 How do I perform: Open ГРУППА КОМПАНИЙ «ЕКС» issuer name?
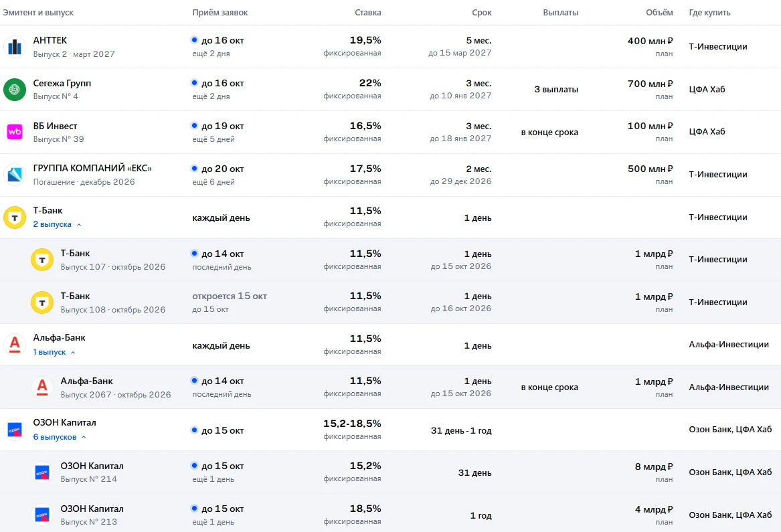pos(92,169)
